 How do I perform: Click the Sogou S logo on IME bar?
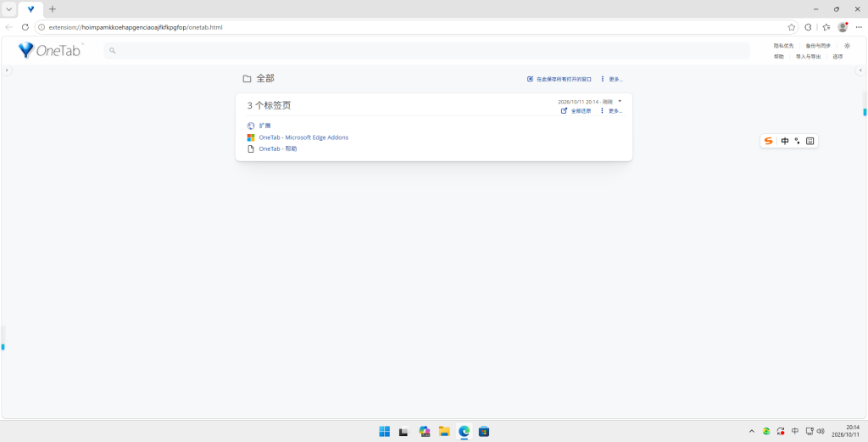(768, 141)
